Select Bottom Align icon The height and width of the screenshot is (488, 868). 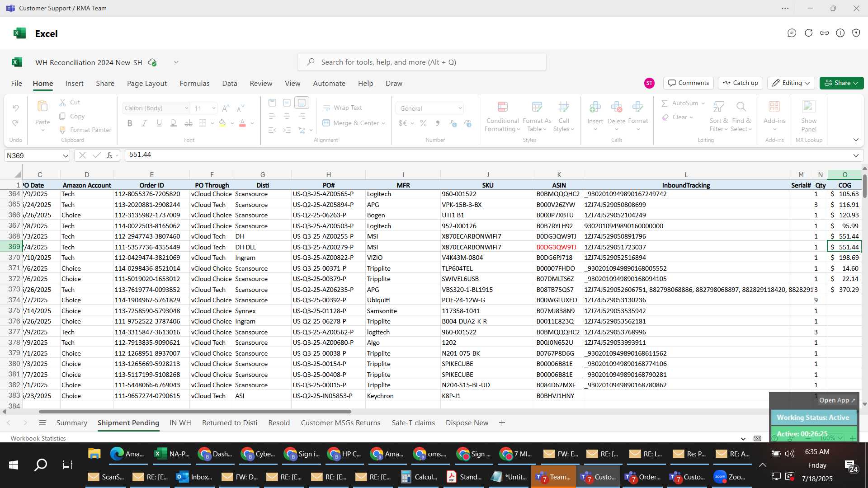point(302,103)
